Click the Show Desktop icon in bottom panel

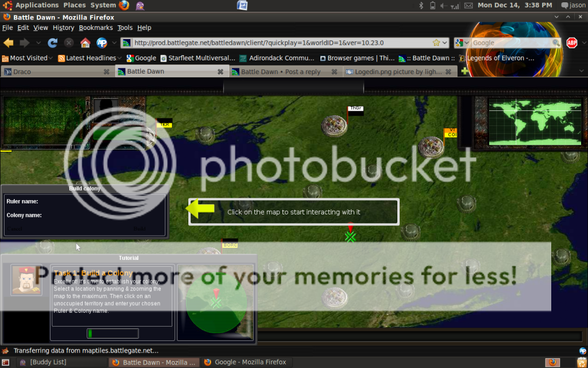[x=6, y=362]
